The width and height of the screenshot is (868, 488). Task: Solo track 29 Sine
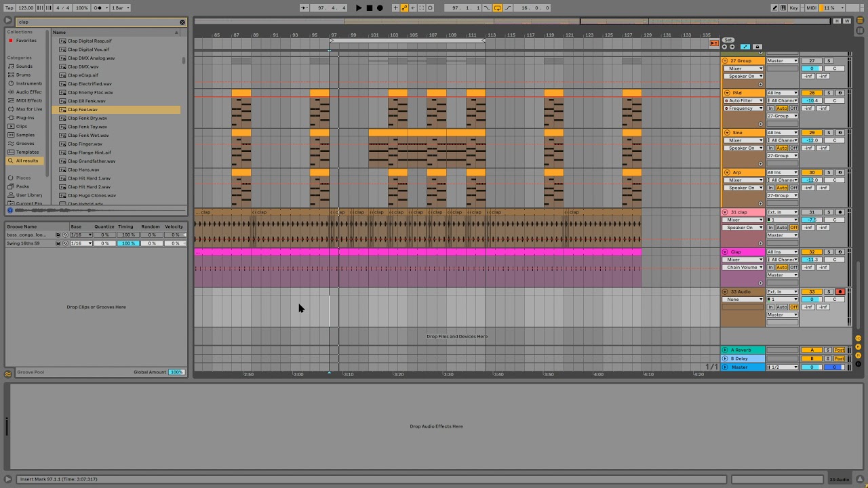(828, 133)
